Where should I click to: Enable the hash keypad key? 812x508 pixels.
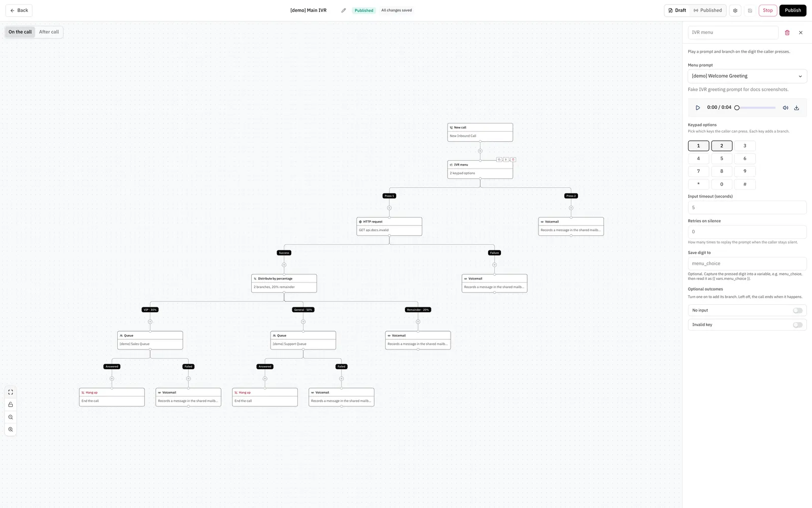[745, 184]
